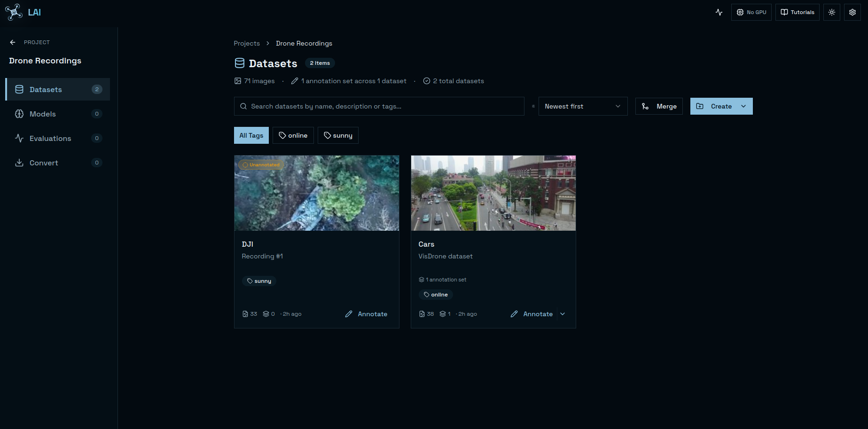The height and width of the screenshot is (429, 868).
Task: Click the LAI drone logo icon
Action: pos(14,12)
